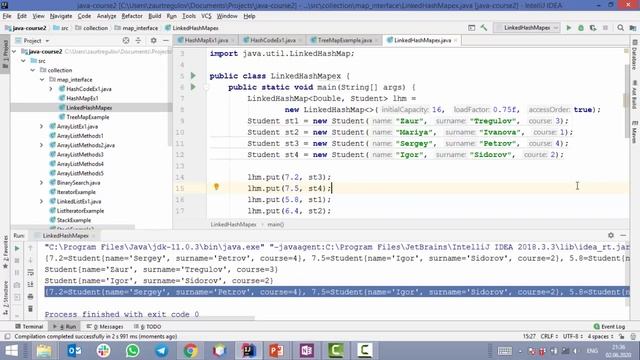
Task: Open Google Chrome from the Windows taskbar
Action: [190, 351]
